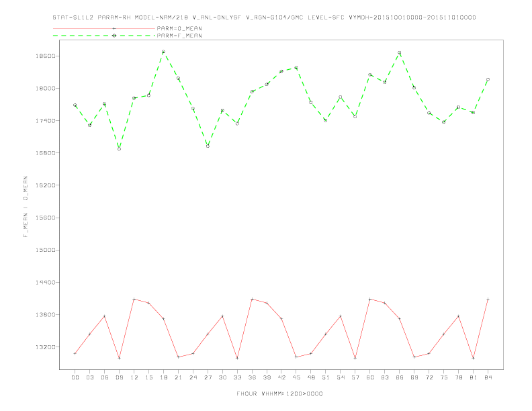The height and width of the screenshot is (411, 532).
Task: Click the PARM=F_MEAN legend label
Action: click(179, 36)
